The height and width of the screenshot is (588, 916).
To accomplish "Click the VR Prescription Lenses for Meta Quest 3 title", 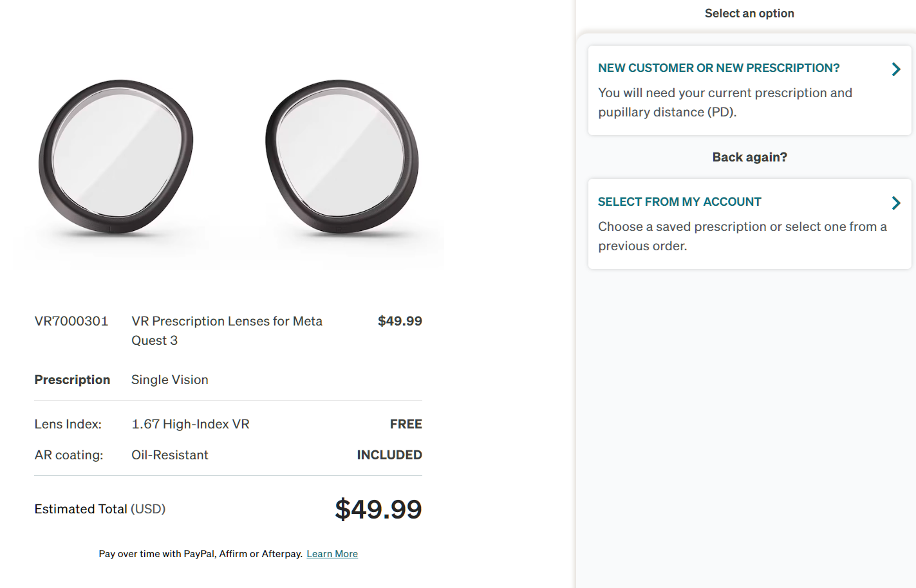I will [x=227, y=331].
